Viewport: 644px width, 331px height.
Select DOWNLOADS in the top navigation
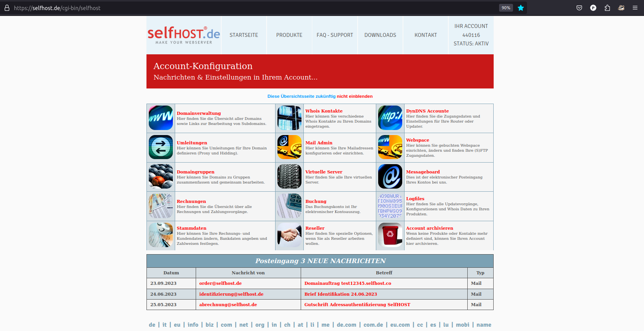[x=380, y=35]
